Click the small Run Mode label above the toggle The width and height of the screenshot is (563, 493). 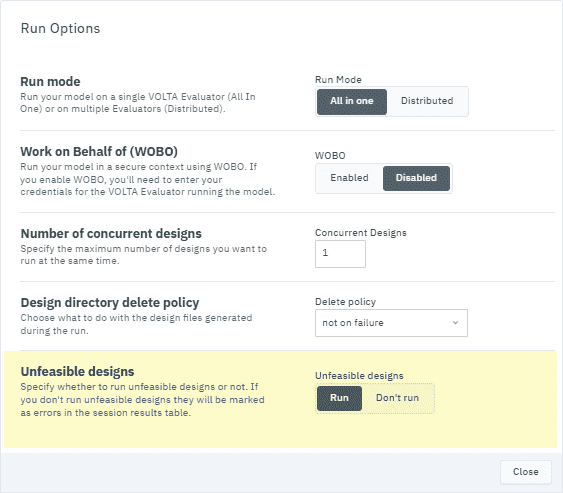[338, 80]
